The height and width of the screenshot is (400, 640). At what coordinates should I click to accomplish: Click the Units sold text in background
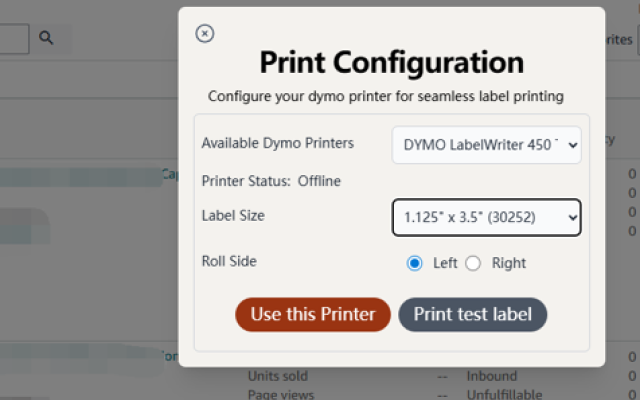click(x=278, y=376)
